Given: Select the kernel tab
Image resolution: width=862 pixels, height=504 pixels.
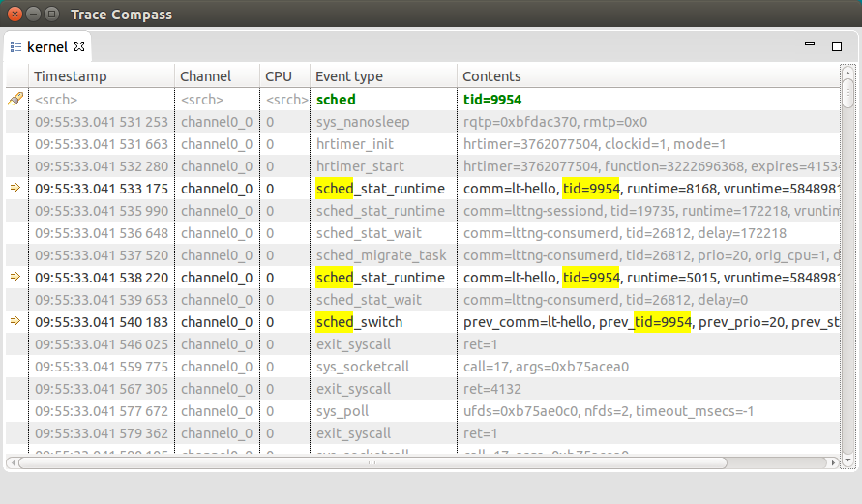Looking at the screenshot, I should [x=46, y=46].
